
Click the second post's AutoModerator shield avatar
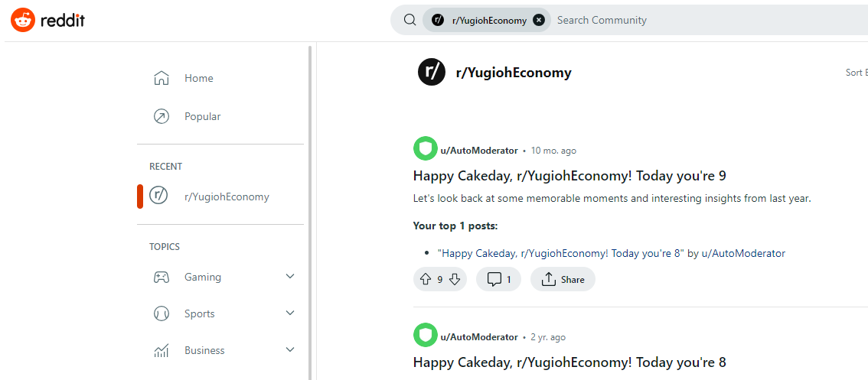pyautogui.click(x=425, y=336)
